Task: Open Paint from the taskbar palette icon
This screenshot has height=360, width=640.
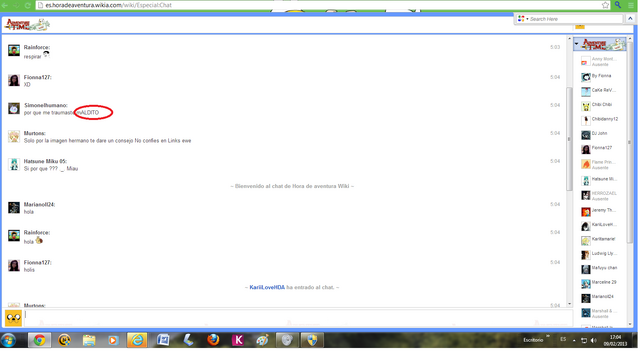Action: (x=262, y=340)
